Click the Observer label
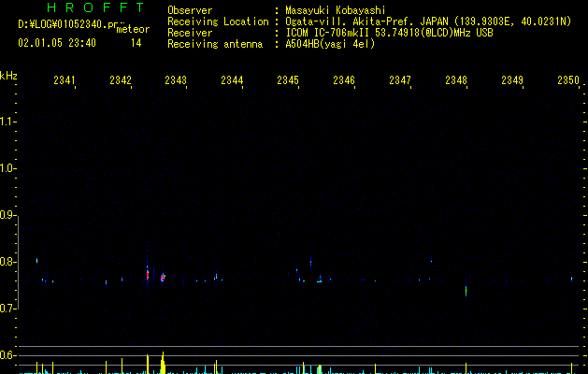 (190, 10)
